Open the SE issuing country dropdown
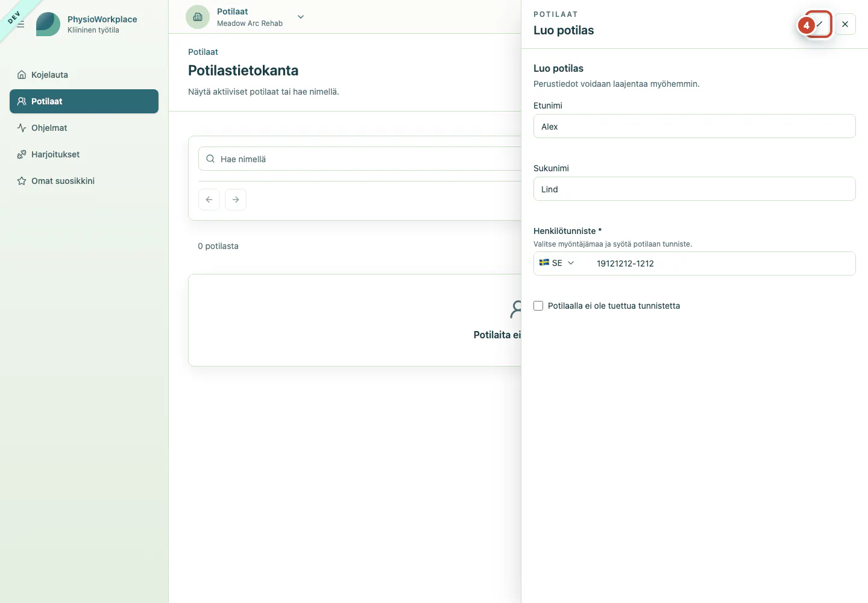The width and height of the screenshot is (868, 603). coord(557,263)
